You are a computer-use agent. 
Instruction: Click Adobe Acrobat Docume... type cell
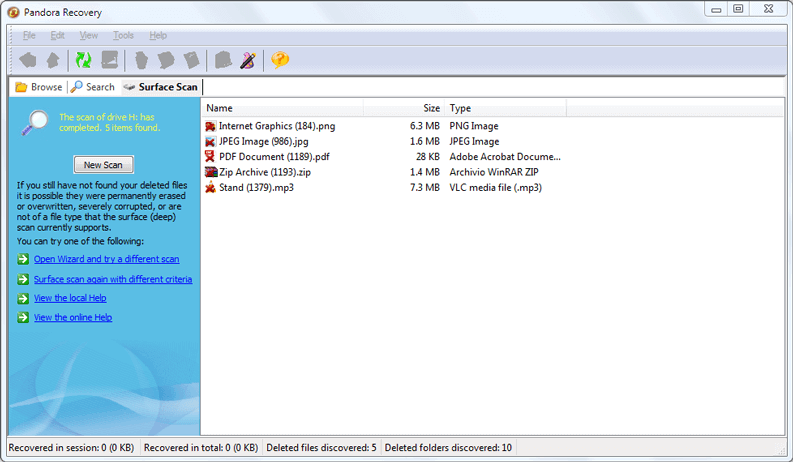pos(505,157)
